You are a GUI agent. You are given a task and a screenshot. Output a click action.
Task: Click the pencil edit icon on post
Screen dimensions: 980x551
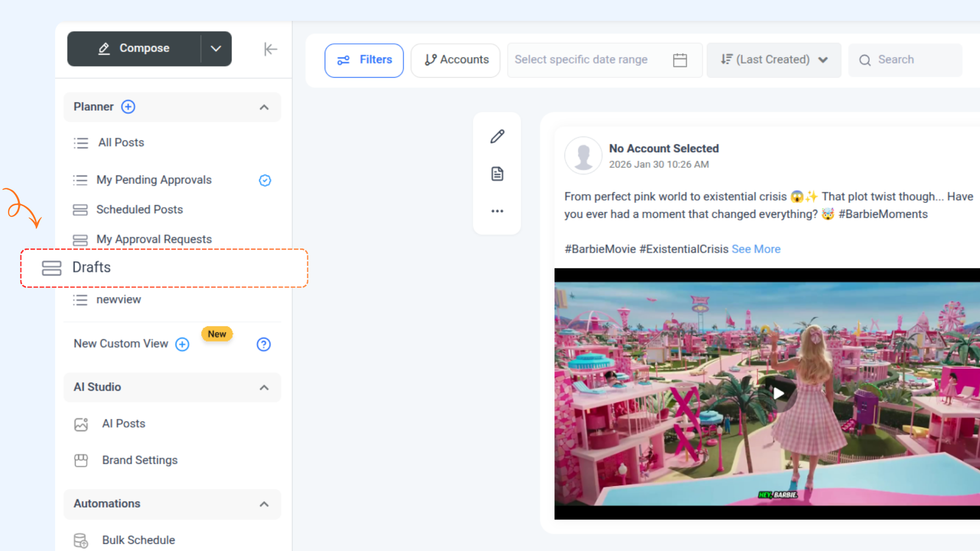click(497, 136)
